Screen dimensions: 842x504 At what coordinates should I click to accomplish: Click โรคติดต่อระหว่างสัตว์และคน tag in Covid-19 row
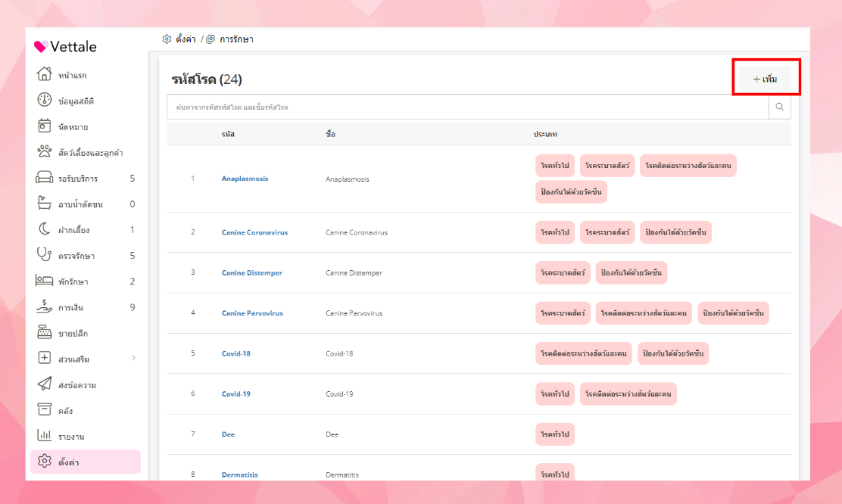[628, 394]
